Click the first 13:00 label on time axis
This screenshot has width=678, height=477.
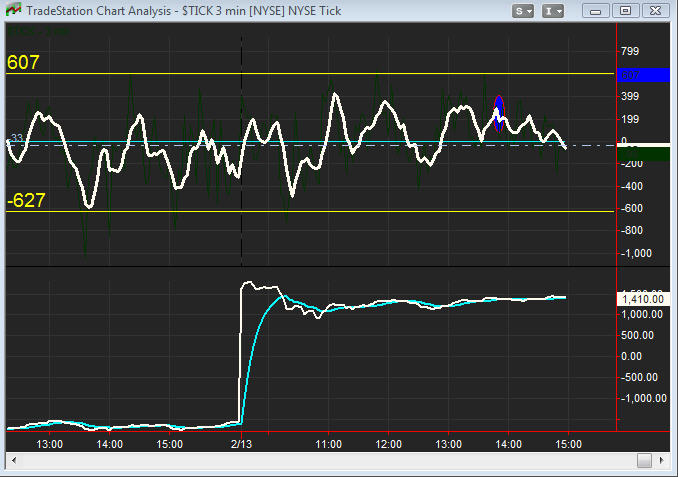coord(49,444)
